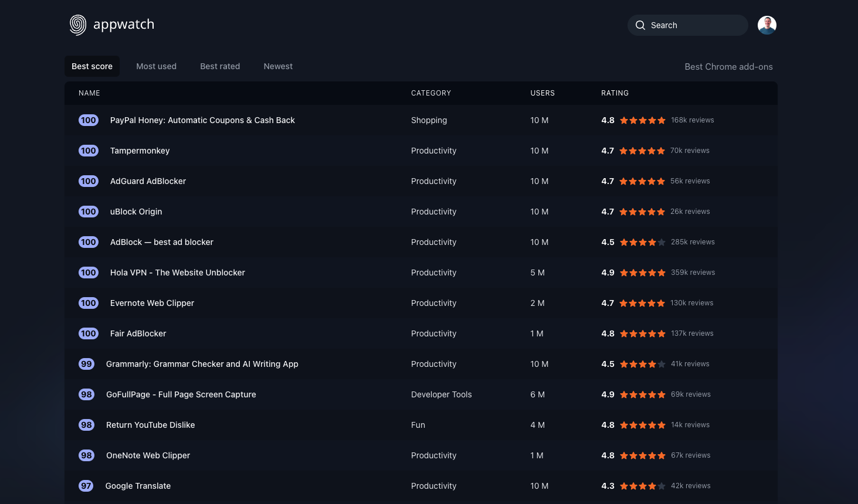This screenshot has height=504, width=858.
Task: Open the Google Translate entry
Action: (138, 486)
